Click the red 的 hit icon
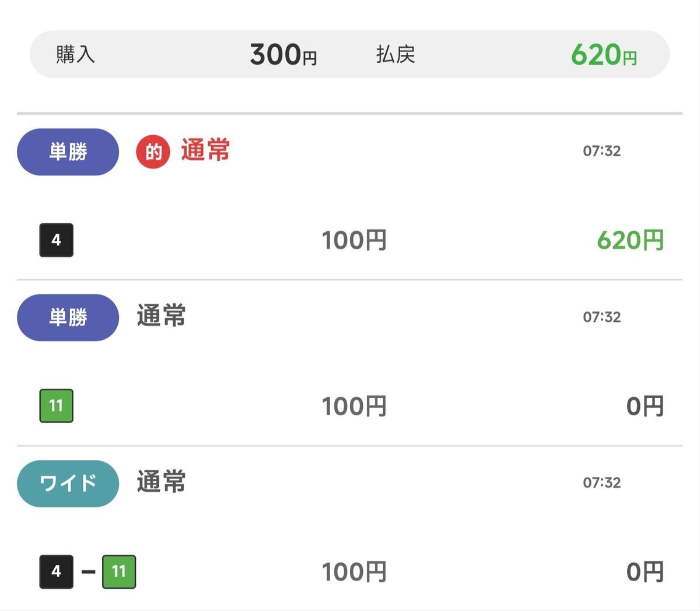Image resolution: width=700 pixels, height=611 pixels. tap(153, 152)
